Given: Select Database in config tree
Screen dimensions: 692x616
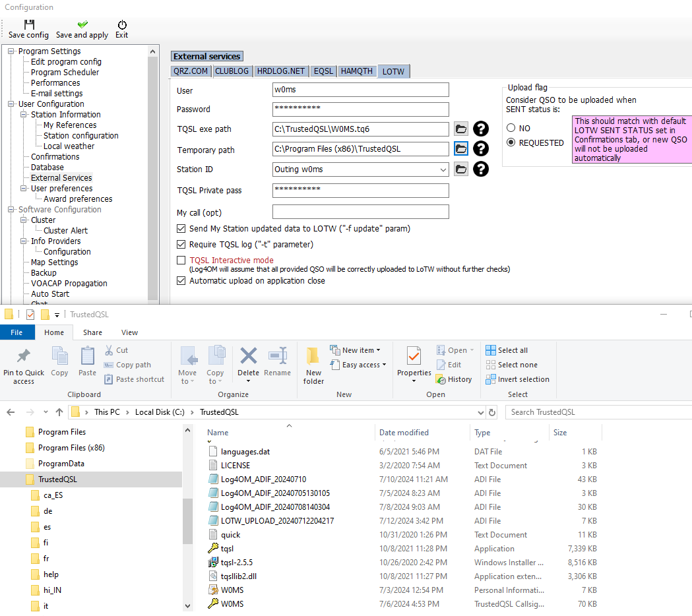Looking at the screenshot, I should 47,168.
